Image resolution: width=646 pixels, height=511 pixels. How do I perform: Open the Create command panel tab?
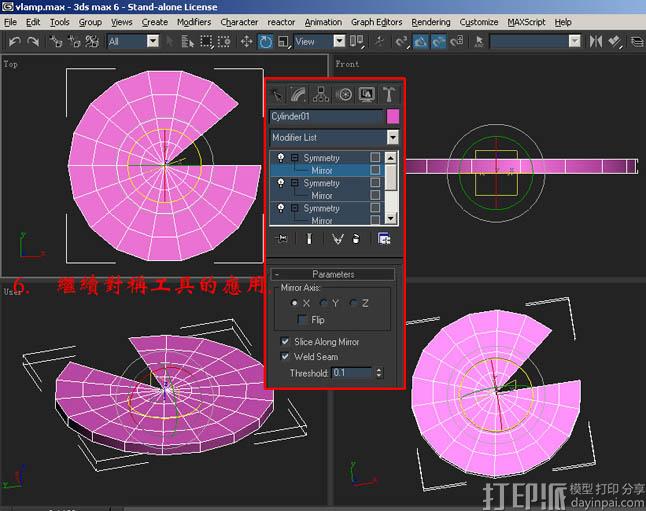pos(277,94)
